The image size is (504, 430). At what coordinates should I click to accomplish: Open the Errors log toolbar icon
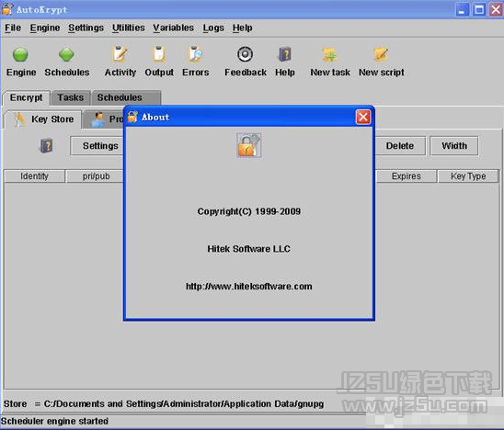click(195, 54)
